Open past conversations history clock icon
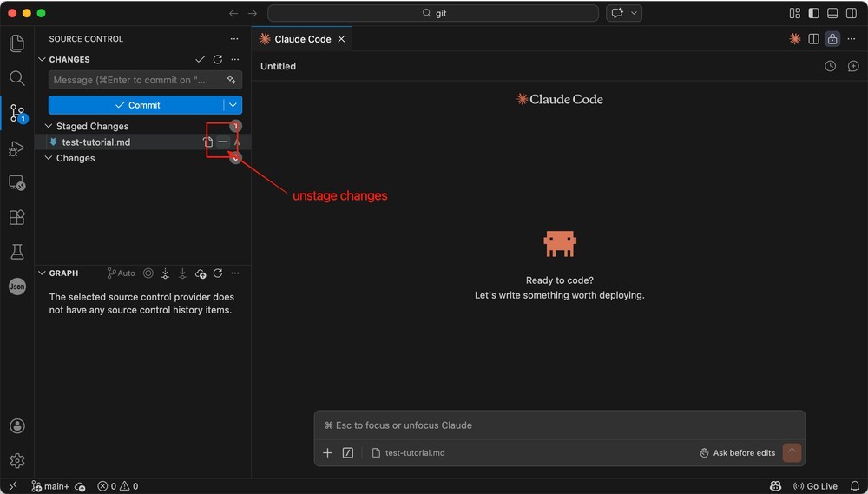This screenshot has height=494, width=868. pos(830,66)
